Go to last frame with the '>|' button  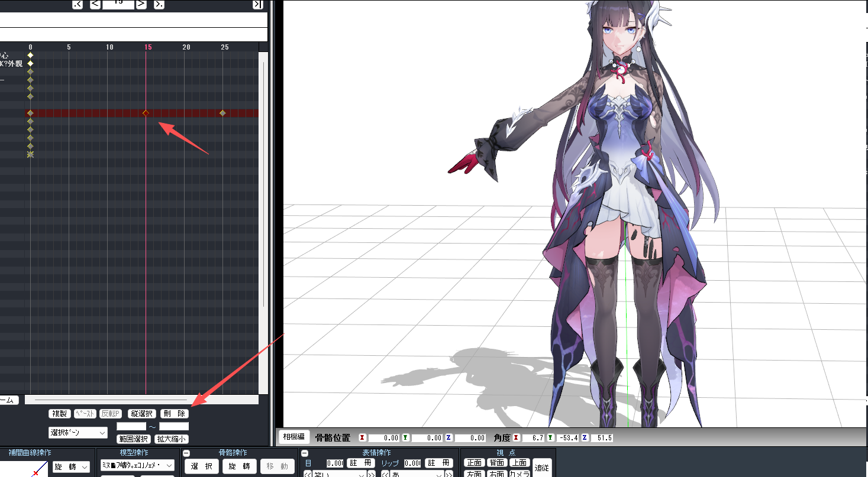(x=257, y=4)
